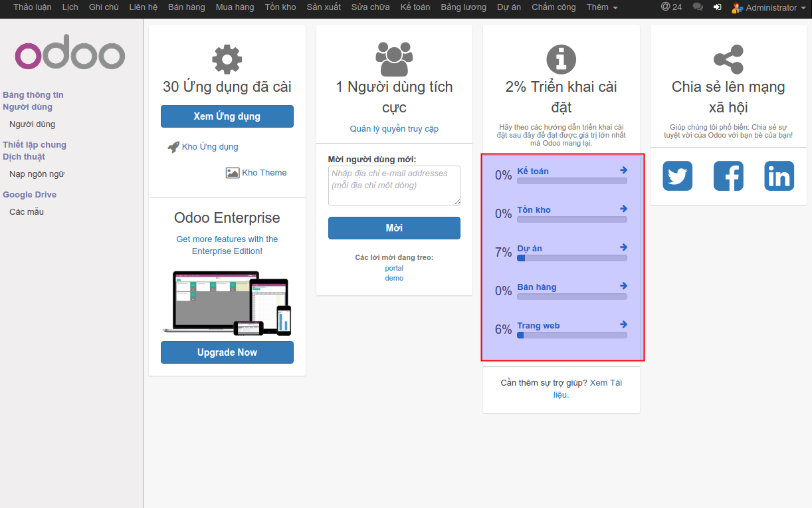The width and height of the screenshot is (812, 508).
Task: Click the Tồn kho progress bar
Action: [572, 219]
